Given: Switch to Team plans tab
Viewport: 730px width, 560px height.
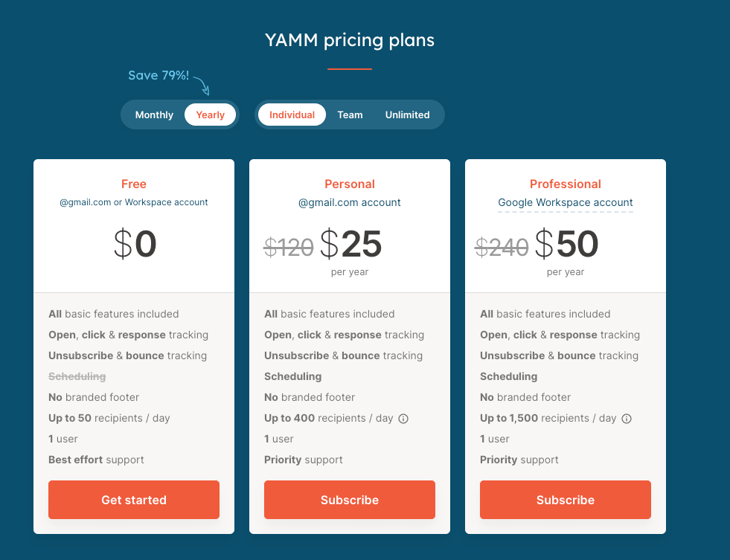Looking at the screenshot, I should coord(350,115).
